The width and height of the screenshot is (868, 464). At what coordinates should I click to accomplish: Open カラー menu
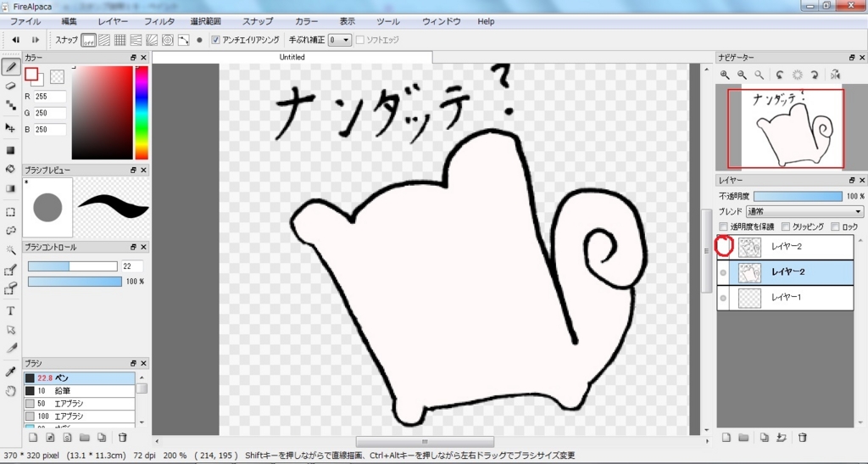[x=307, y=21]
